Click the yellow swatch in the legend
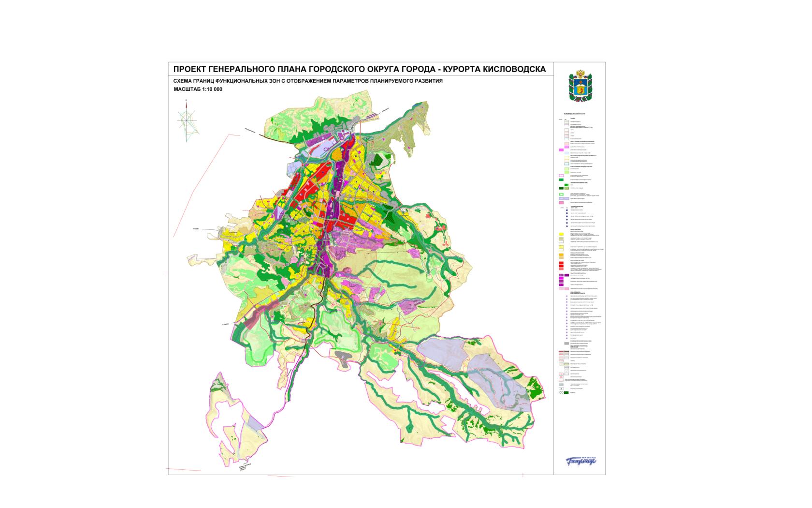812x508 pixels. pos(561,234)
